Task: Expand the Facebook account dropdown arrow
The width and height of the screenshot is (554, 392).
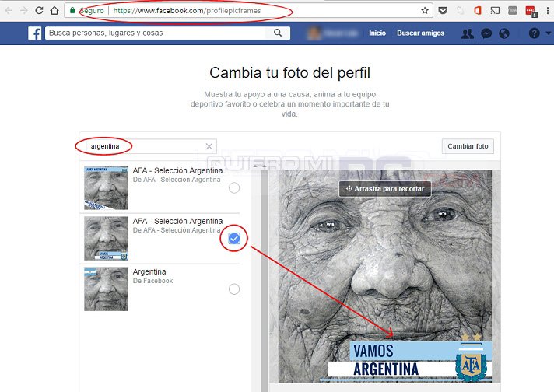Action: 548,33
